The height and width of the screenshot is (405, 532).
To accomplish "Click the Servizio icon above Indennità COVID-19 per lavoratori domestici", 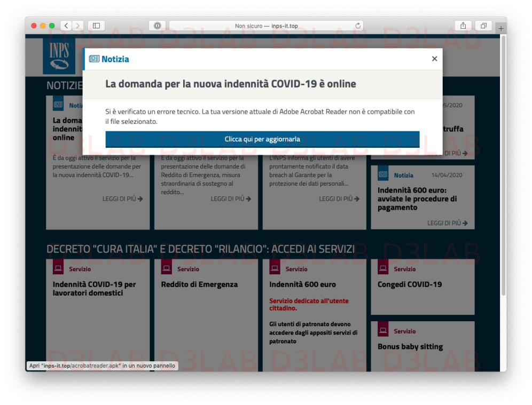I will click(58, 268).
